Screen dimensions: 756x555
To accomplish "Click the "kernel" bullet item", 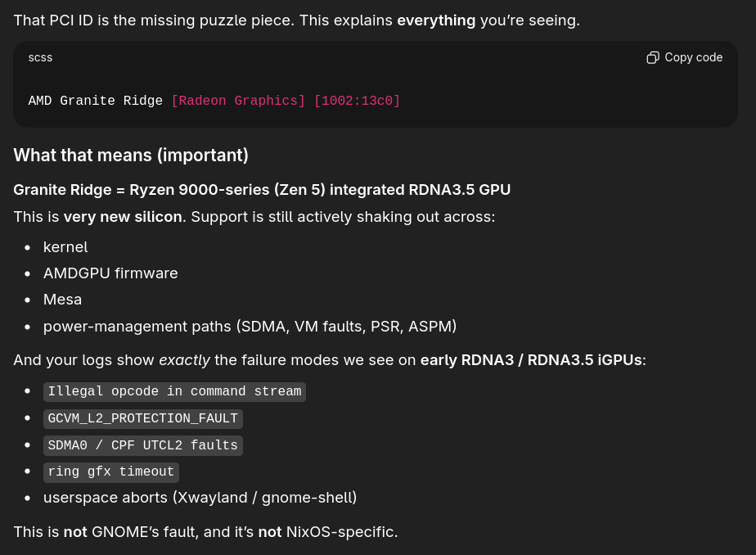I will click(65, 246).
